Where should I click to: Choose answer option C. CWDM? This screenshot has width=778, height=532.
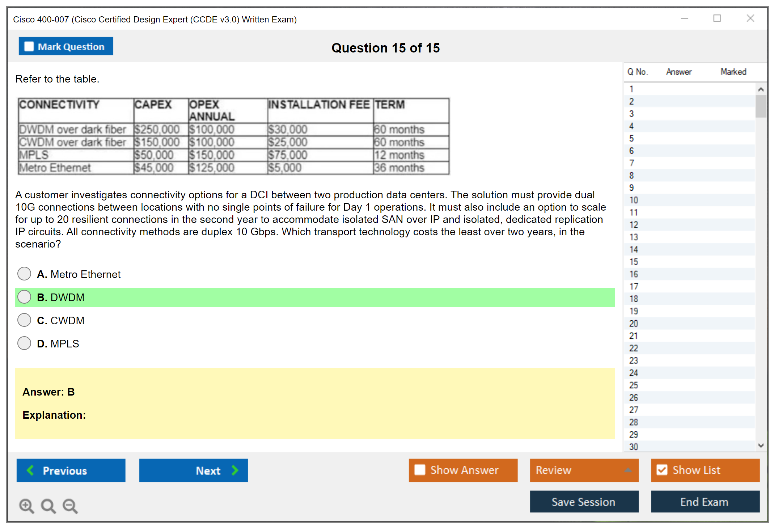point(24,320)
